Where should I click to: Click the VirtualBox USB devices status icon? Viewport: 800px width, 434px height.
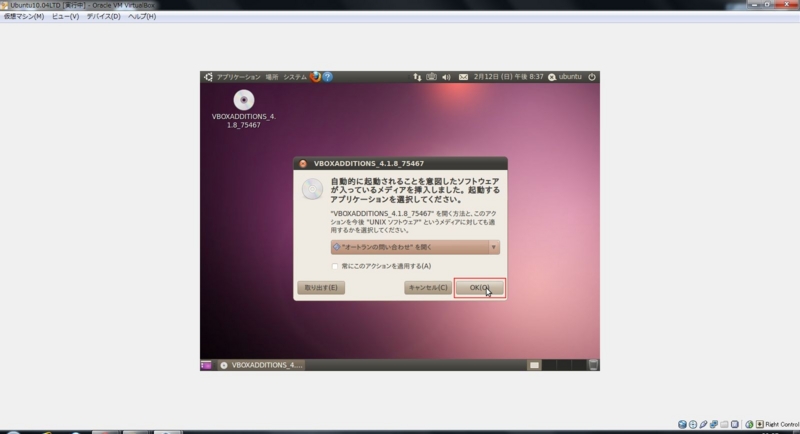(x=704, y=424)
